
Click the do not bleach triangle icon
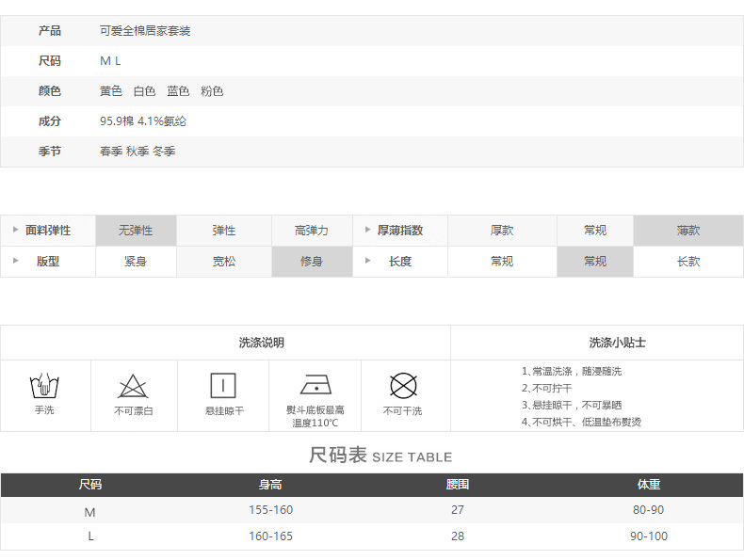133,386
